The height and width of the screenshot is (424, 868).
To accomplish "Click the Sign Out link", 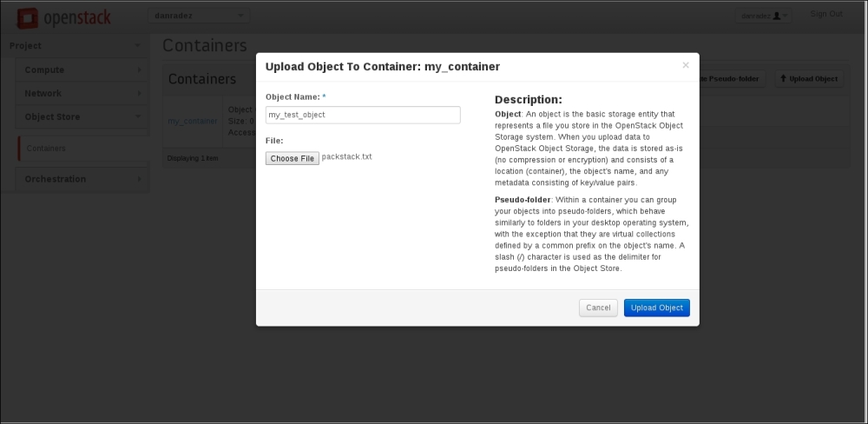I will tap(826, 14).
